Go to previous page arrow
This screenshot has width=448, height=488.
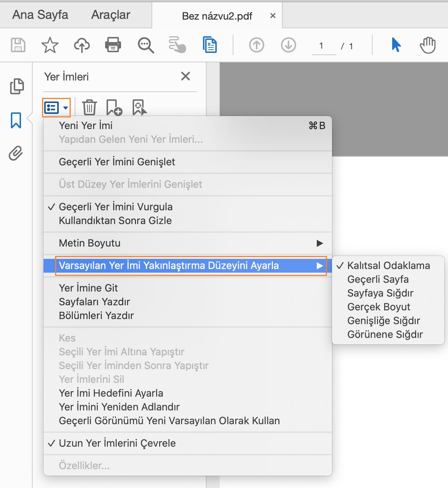257,45
